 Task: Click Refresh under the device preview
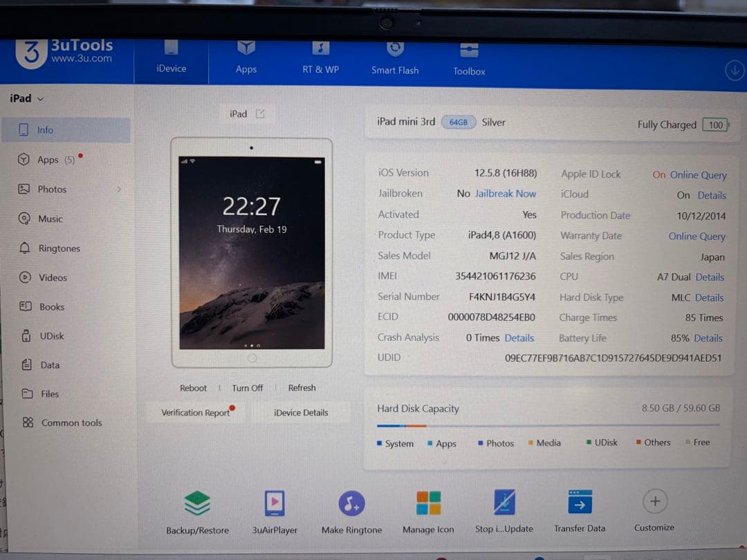pos(302,388)
